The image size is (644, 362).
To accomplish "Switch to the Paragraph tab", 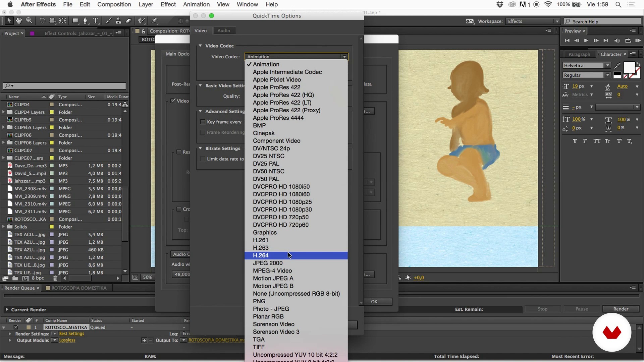I will (579, 54).
